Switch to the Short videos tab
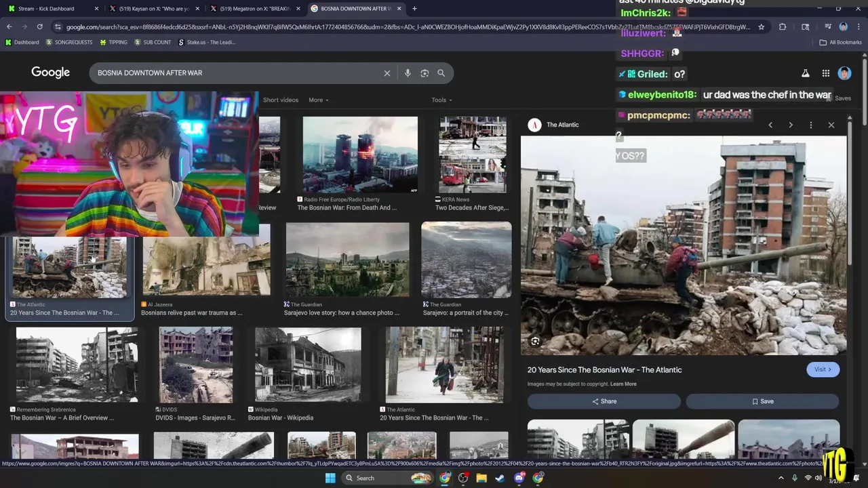 281,100
